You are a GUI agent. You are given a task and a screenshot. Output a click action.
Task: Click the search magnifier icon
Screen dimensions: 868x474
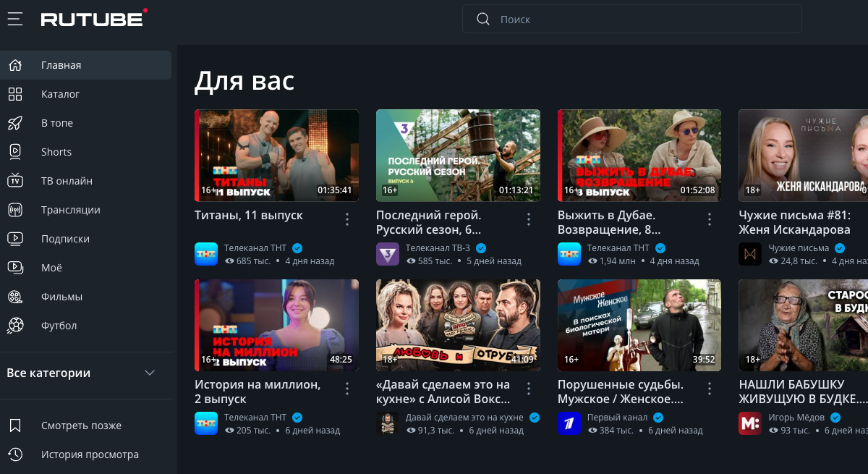pos(482,19)
